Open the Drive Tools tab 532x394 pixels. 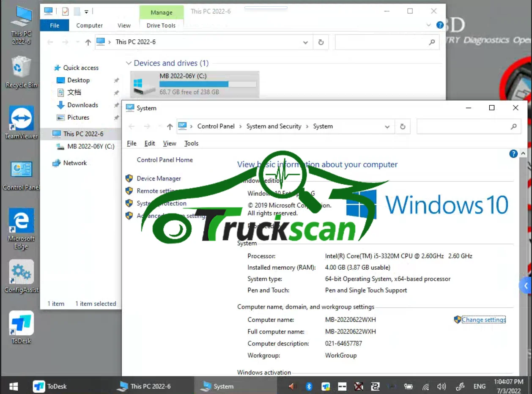tap(161, 25)
